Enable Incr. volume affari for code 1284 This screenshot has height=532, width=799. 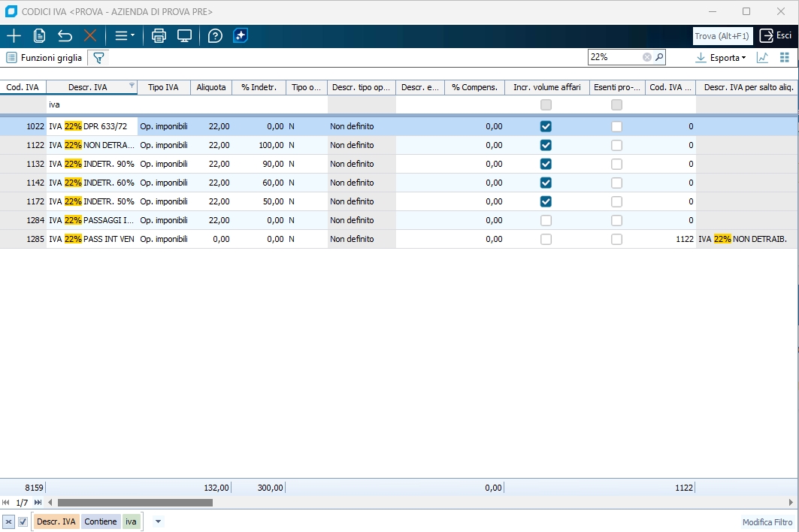point(546,220)
